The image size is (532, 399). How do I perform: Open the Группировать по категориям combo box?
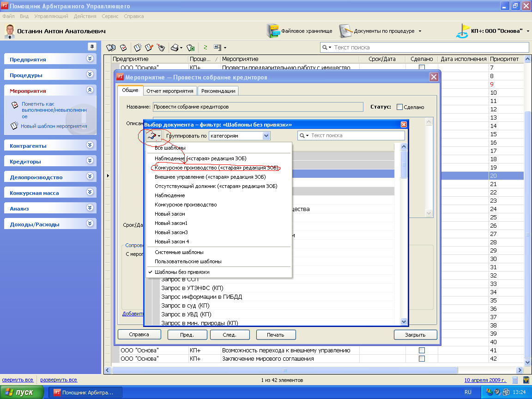[x=240, y=136]
